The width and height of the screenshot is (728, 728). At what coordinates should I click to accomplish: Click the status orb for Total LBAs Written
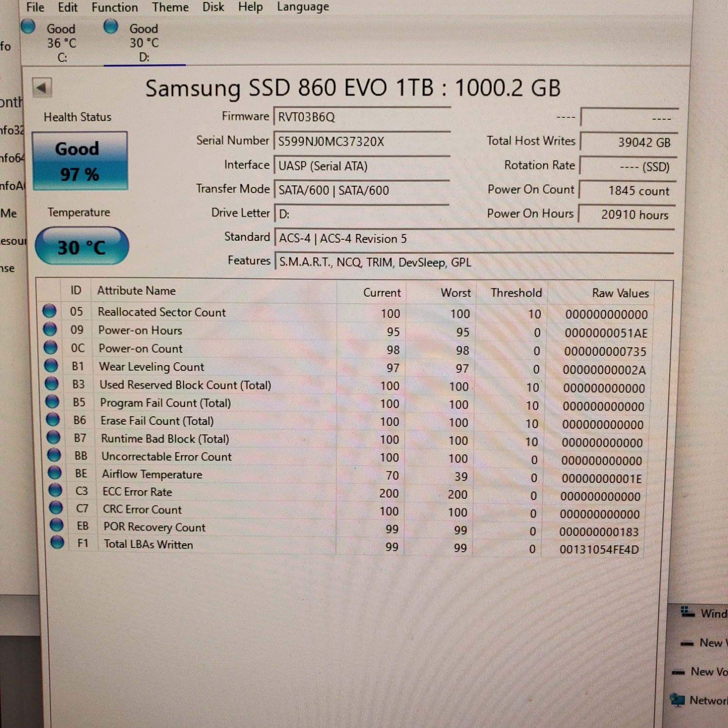57,542
